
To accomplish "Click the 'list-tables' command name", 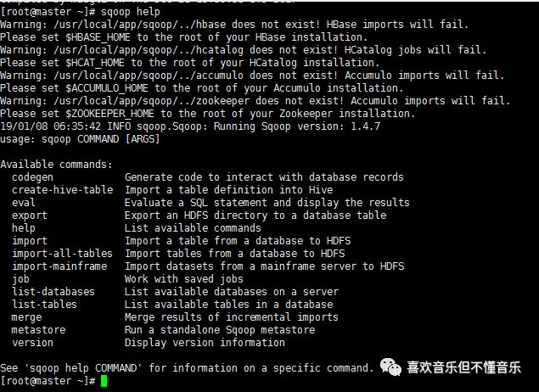I will (44, 305).
